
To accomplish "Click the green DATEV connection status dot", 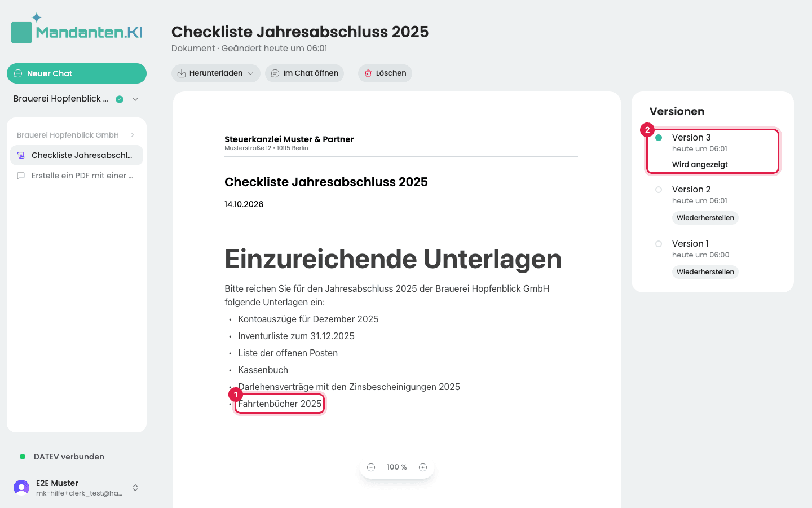I will click(x=23, y=457).
